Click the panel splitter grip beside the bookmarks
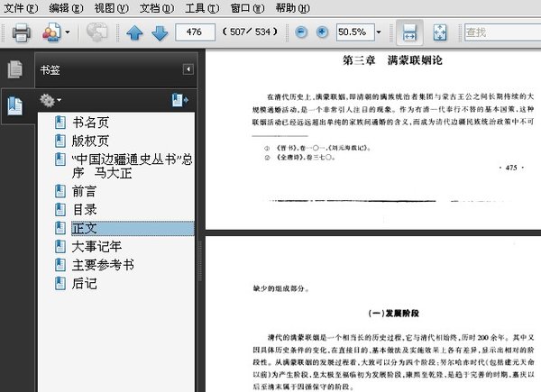The image size is (541, 392). [x=200, y=261]
